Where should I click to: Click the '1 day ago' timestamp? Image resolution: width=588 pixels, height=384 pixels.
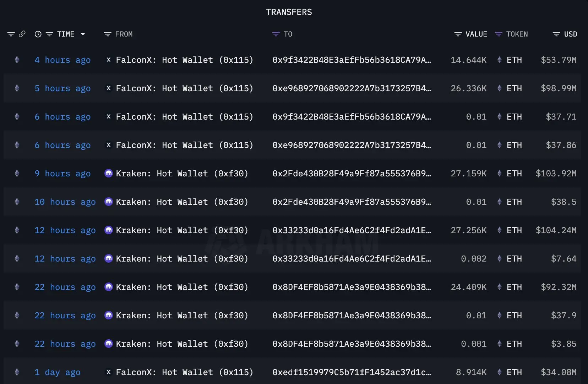[x=57, y=372]
